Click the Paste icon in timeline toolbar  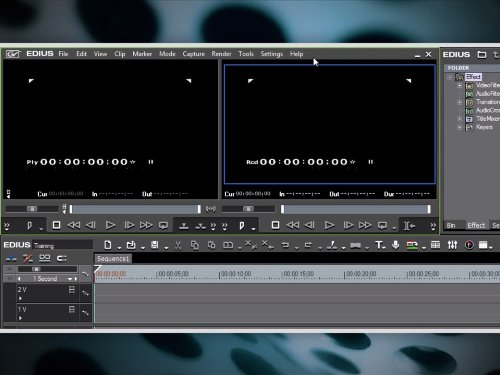tap(211, 245)
